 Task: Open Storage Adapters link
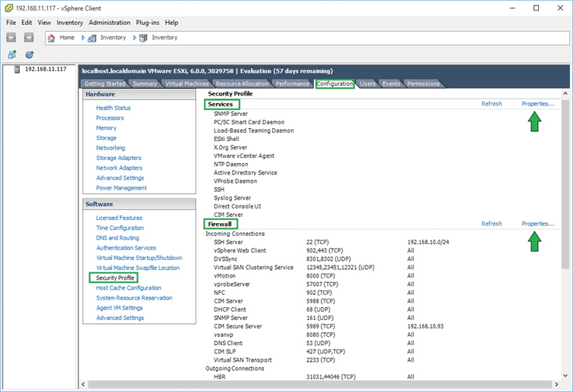pyautogui.click(x=119, y=158)
